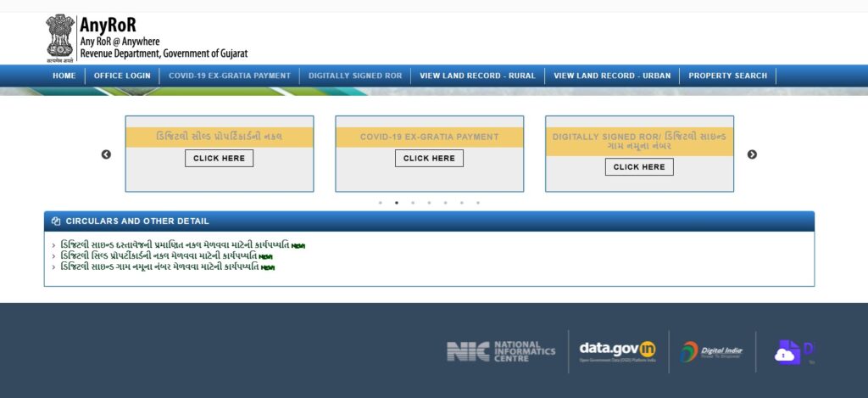
Task: Open the data.gov.in logo link
Action: point(617,351)
